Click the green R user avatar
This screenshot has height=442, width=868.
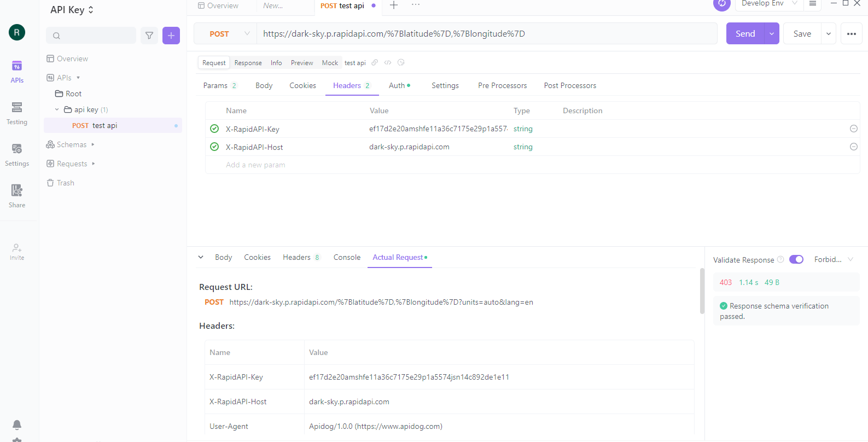click(x=17, y=32)
